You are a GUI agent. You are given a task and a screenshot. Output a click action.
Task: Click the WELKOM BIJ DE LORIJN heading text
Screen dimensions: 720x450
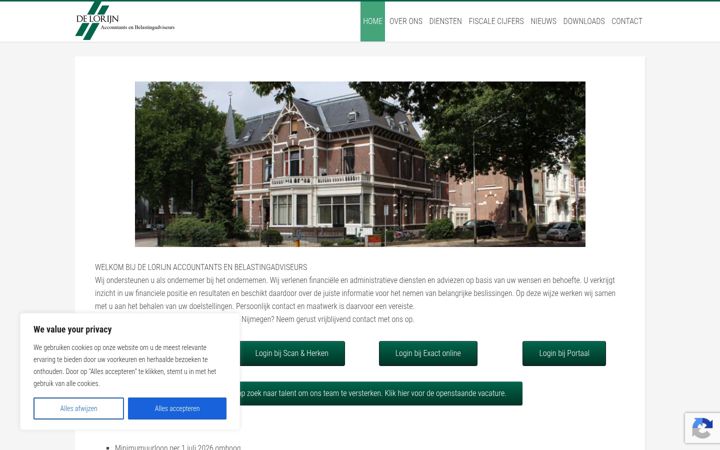click(x=201, y=267)
